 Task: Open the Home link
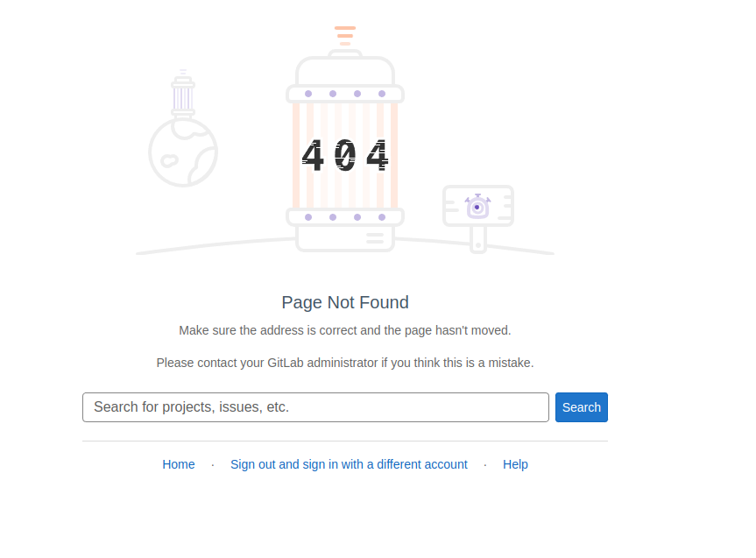click(179, 464)
